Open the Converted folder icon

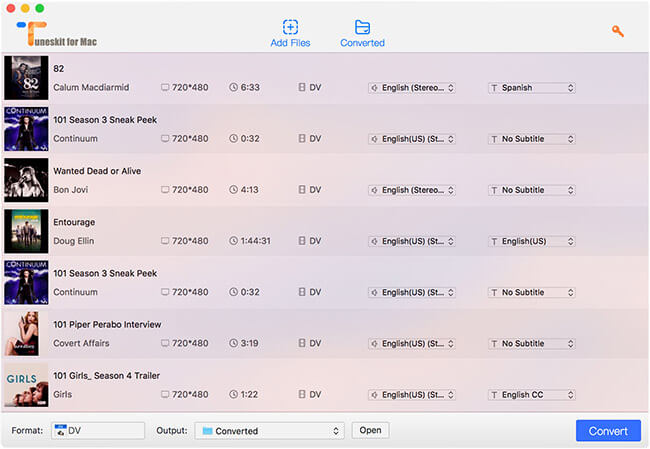[x=362, y=27]
